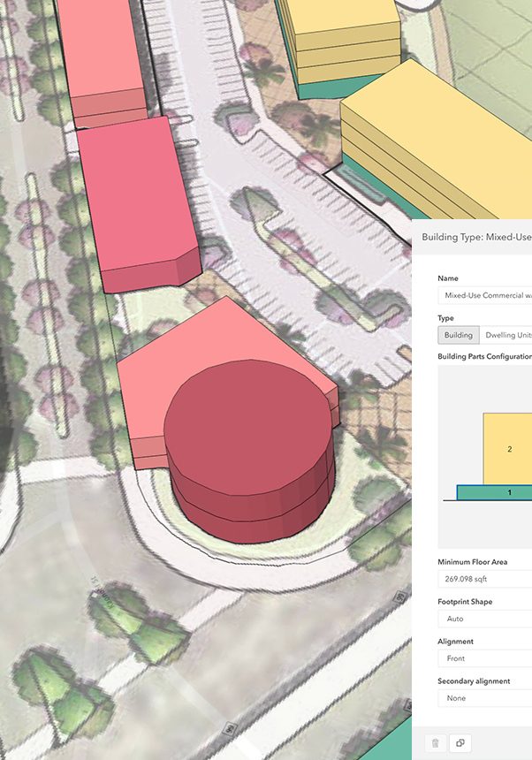Open the Footprint Shape dropdown
532x760 pixels.
[x=484, y=619]
